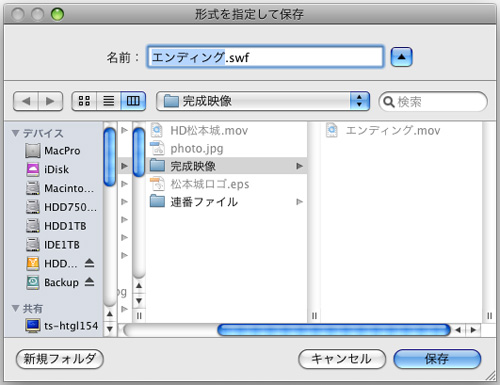Click the 連番ファイル folder icon
This screenshot has height=385, width=500.
(157, 201)
